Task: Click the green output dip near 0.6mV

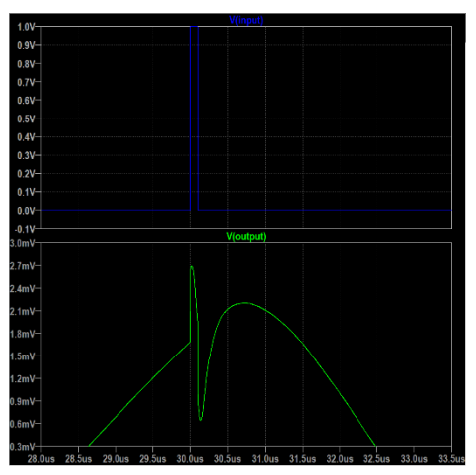Action: tap(200, 420)
